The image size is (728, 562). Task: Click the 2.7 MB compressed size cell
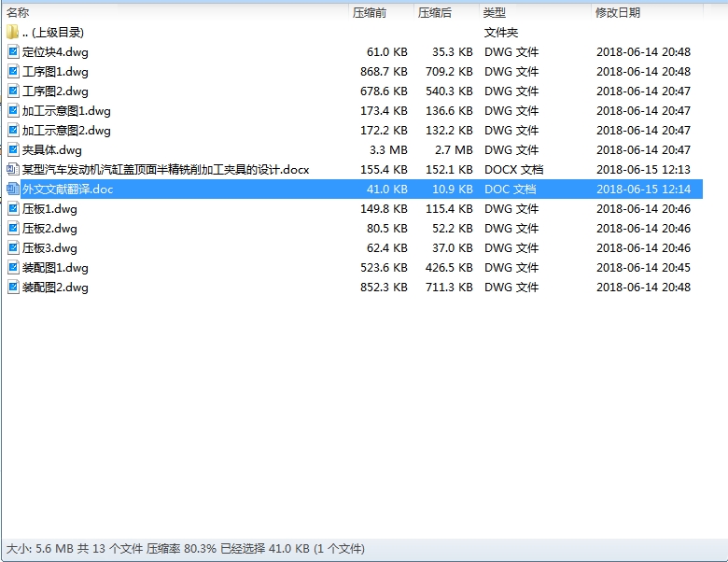coord(454,150)
